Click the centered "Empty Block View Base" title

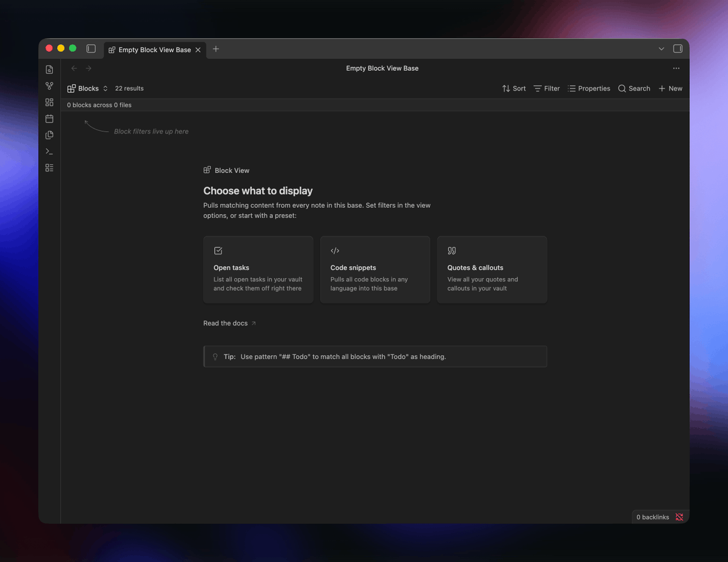tap(382, 69)
